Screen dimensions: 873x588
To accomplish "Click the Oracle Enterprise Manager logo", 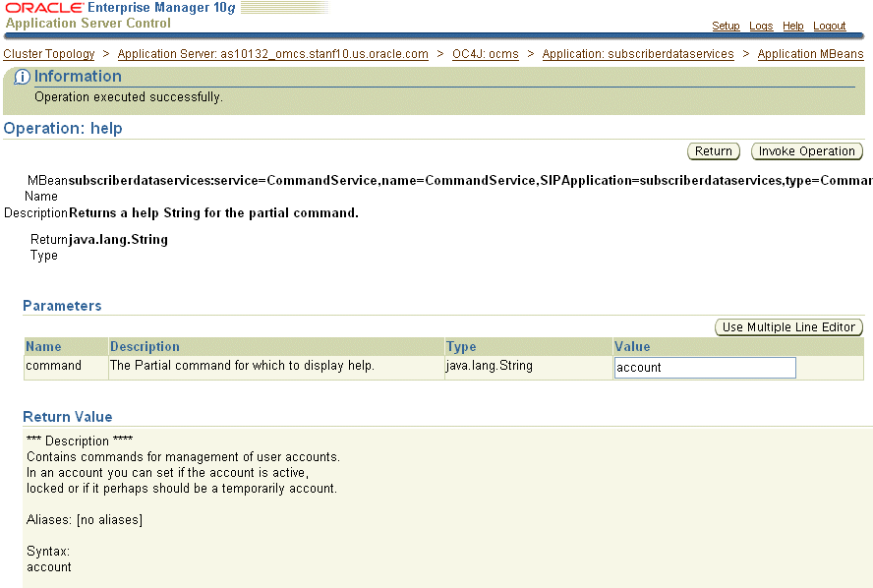I will (x=120, y=8).
